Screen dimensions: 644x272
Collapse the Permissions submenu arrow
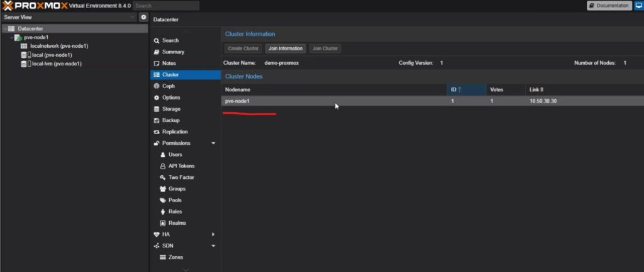click(213, 144)
